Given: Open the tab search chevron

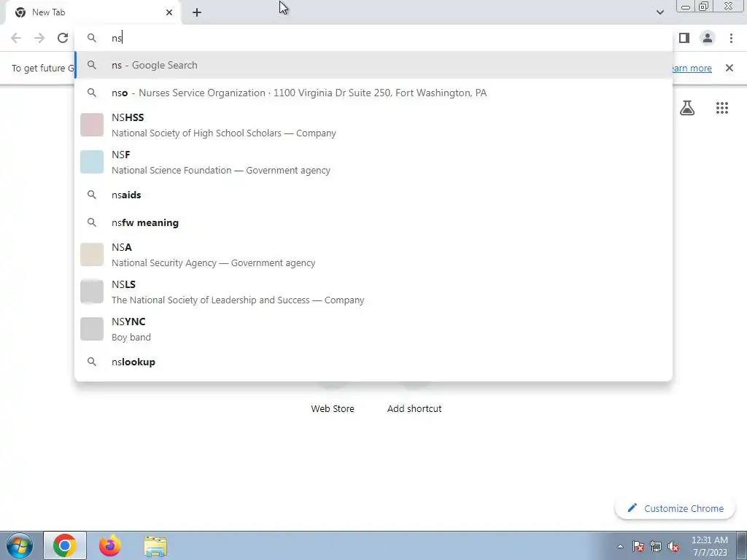Looking at the screenshot, I should 659,12.
